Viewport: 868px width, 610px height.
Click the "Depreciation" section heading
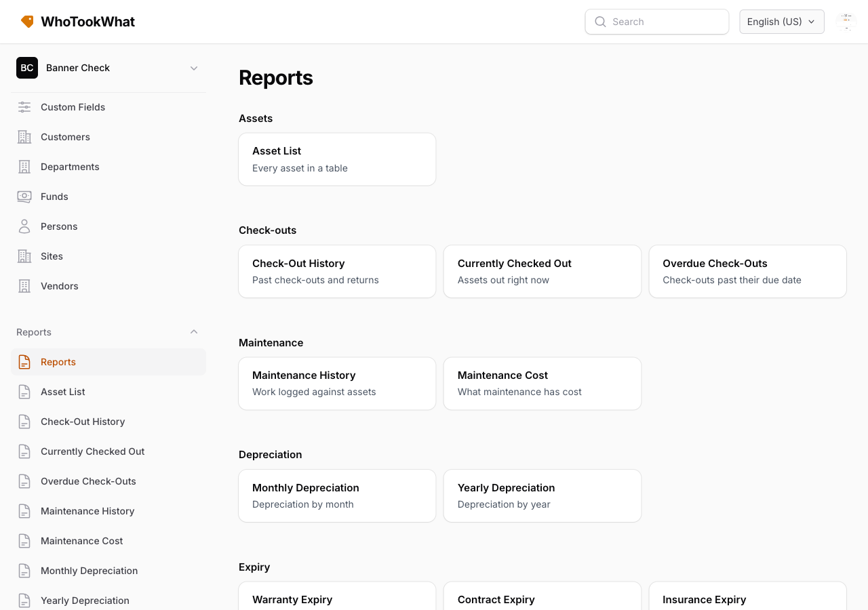point(271,455)
